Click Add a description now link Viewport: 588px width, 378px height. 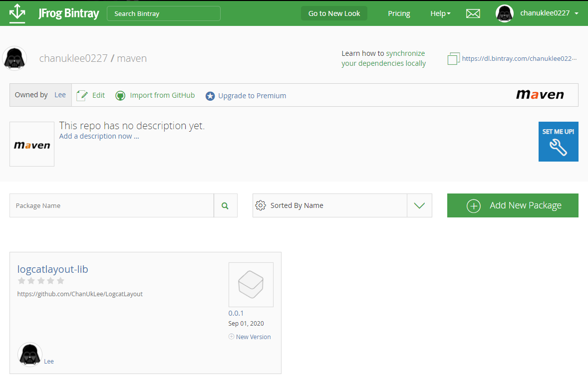point(99,136)
